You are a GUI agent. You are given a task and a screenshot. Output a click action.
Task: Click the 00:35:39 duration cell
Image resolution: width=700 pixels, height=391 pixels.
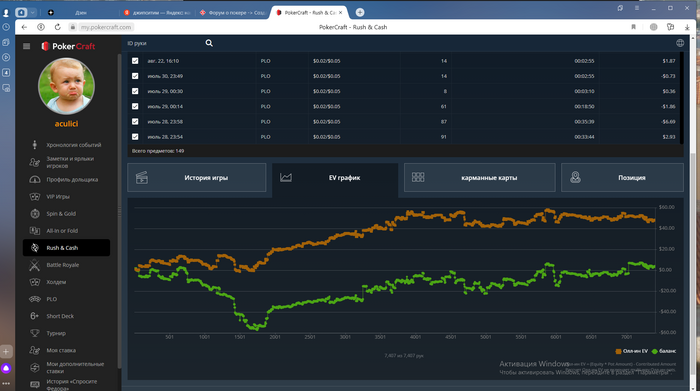click(x=584, y=121)
